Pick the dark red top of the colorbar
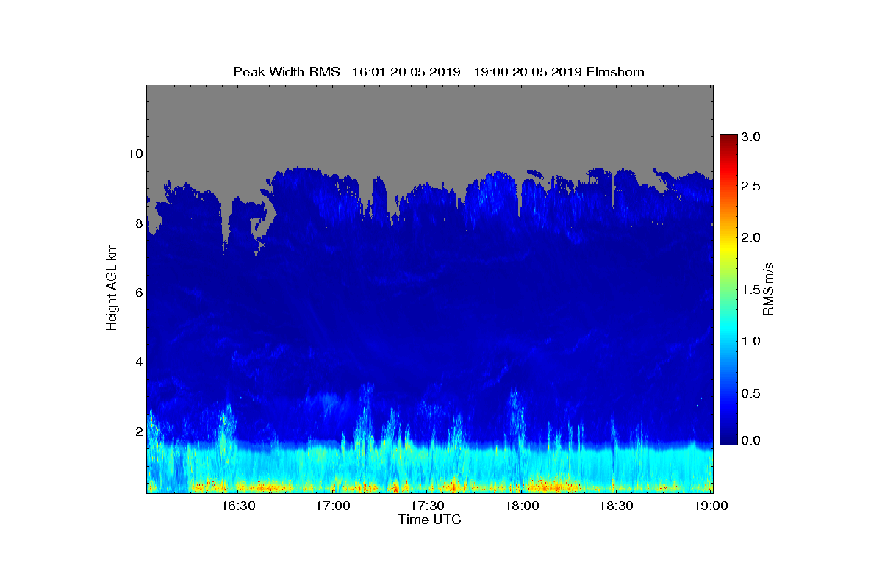The width and height of the screenshot is (882, 588). pos(728,140)
